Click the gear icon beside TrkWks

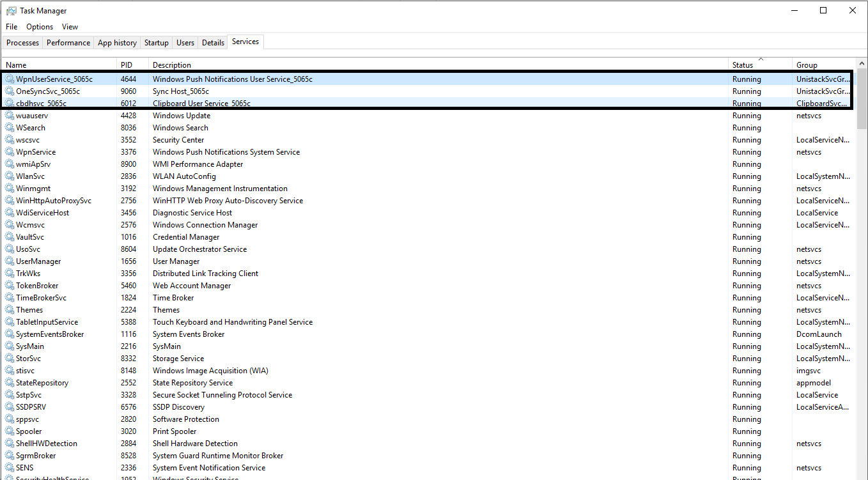tap(10, 274)
